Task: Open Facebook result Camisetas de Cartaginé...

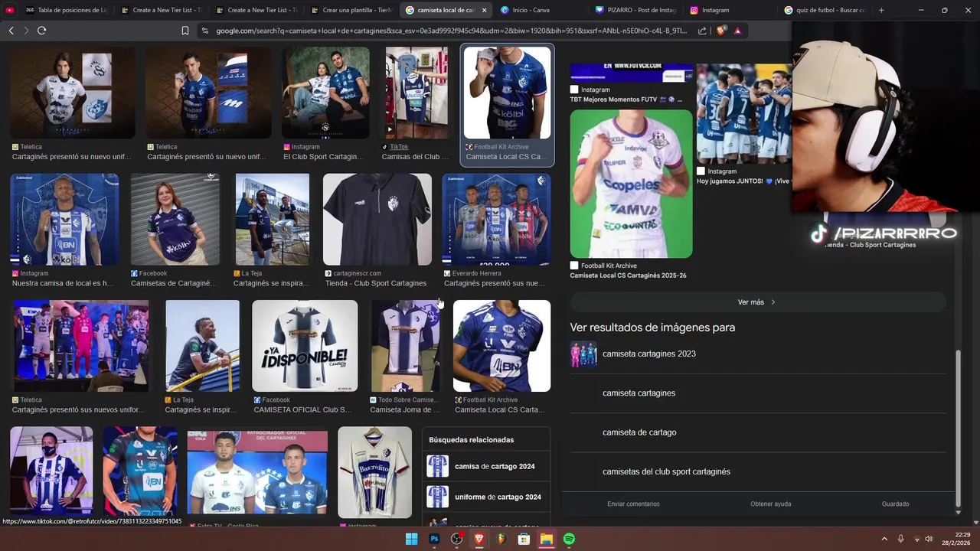Action: 175,230
